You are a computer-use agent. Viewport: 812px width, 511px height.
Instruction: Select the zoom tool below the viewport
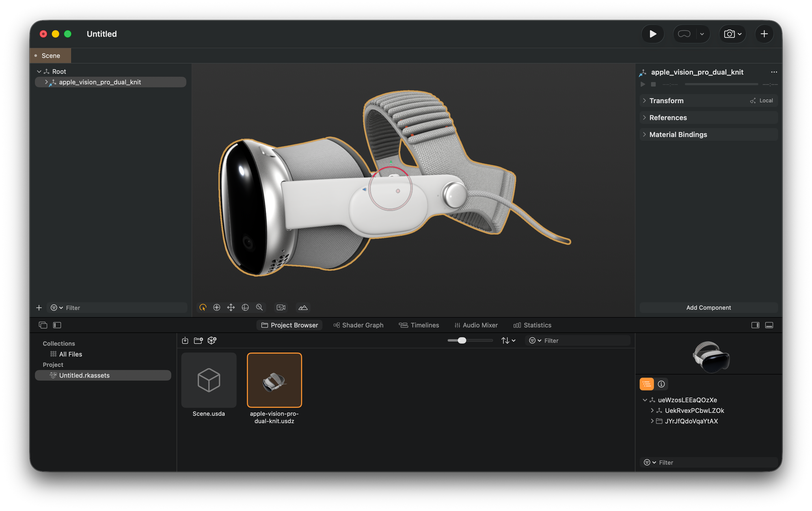point(259,307)
